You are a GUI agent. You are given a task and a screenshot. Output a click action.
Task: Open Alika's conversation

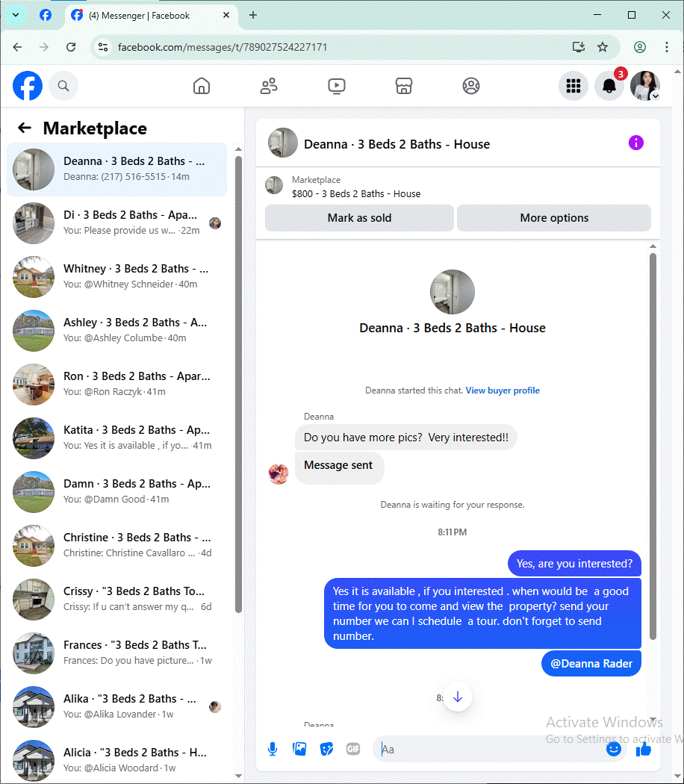click(117, 707)
